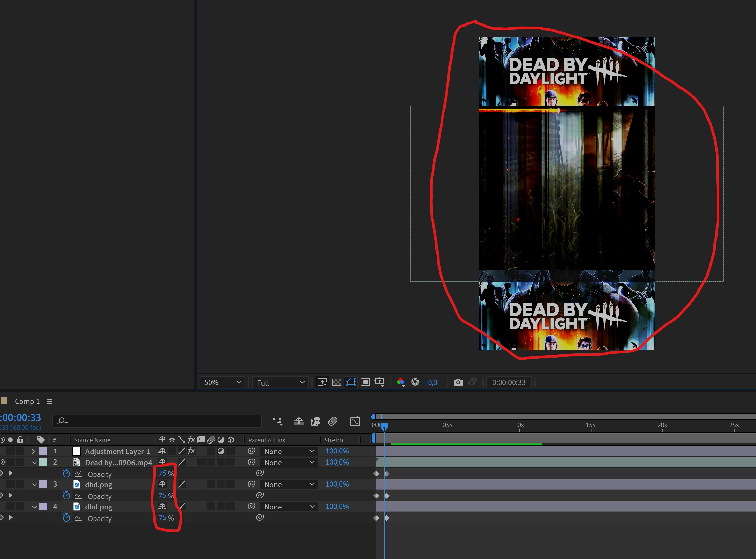Open the 50% magnification dropdown
This screenshot has height=559, width=756.
click(x=222, y=382)
